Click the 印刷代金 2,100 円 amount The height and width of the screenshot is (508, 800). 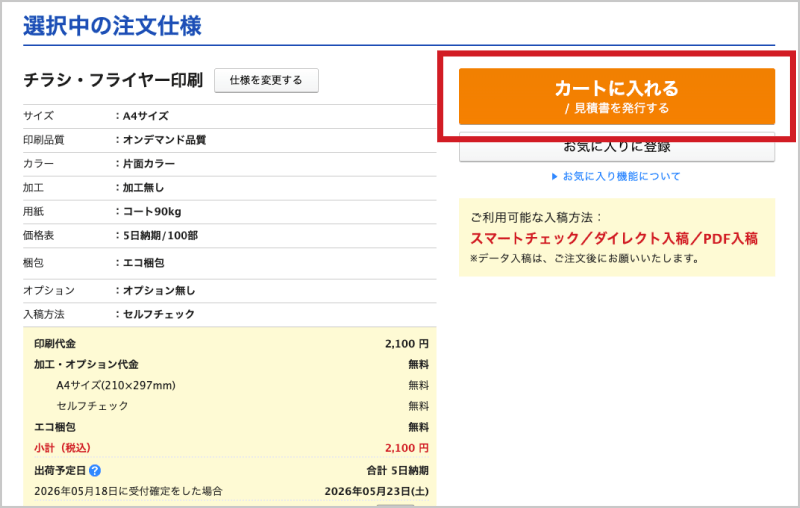(407, 344)
